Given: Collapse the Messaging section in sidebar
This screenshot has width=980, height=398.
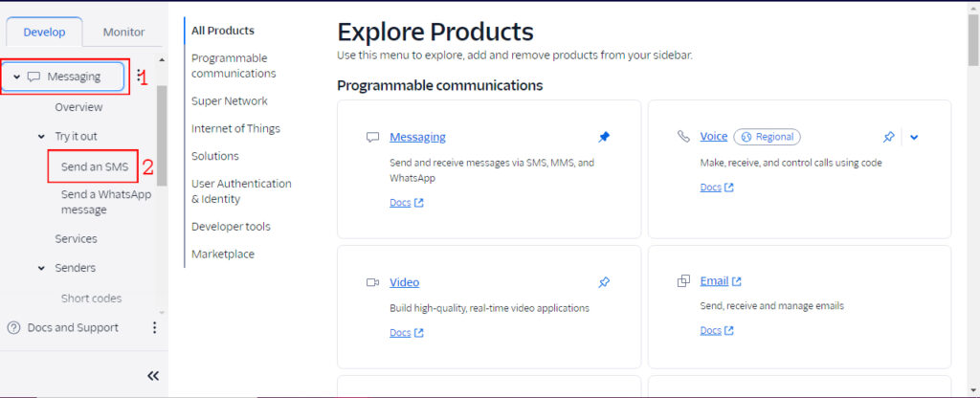Looking at the screenshot, I should pos(17,77).
